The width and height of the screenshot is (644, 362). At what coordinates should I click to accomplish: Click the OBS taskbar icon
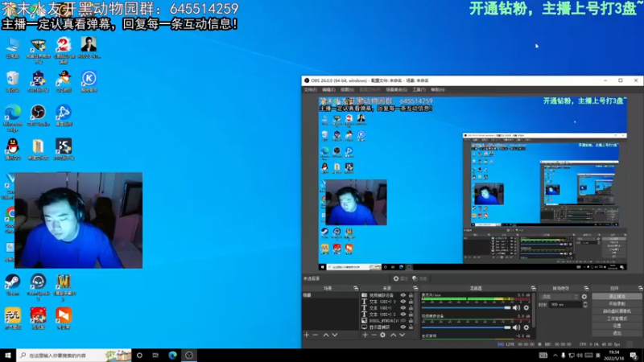tap(189, 355)
